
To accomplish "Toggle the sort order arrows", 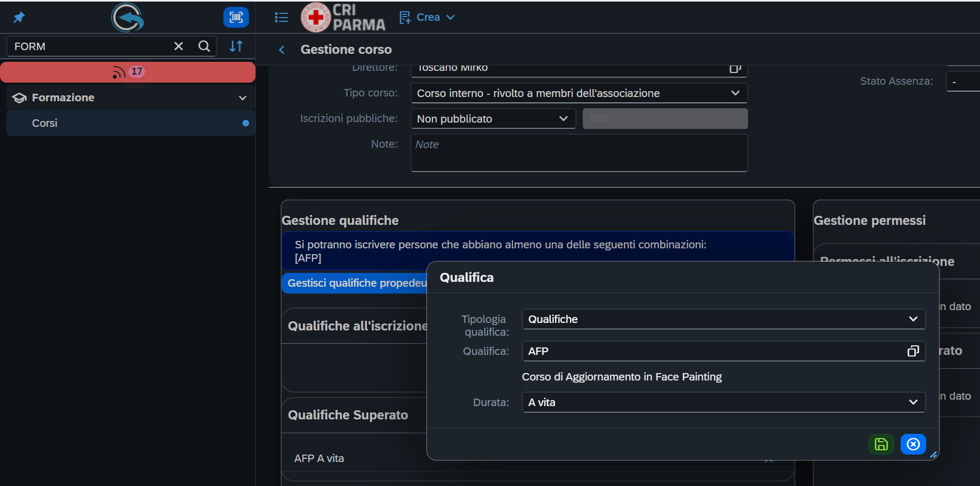I will click(x=236, y=46).
